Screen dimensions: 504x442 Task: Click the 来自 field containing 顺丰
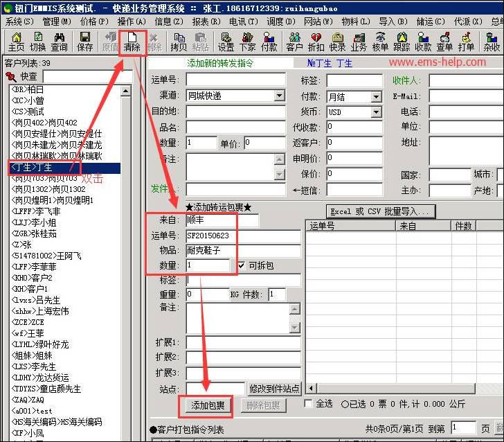click(x=222, y=220)
